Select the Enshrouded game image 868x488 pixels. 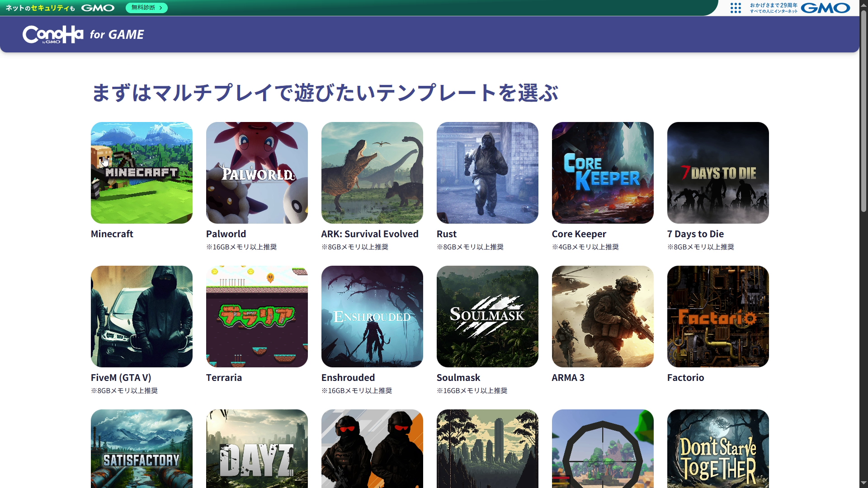point(372,316)
